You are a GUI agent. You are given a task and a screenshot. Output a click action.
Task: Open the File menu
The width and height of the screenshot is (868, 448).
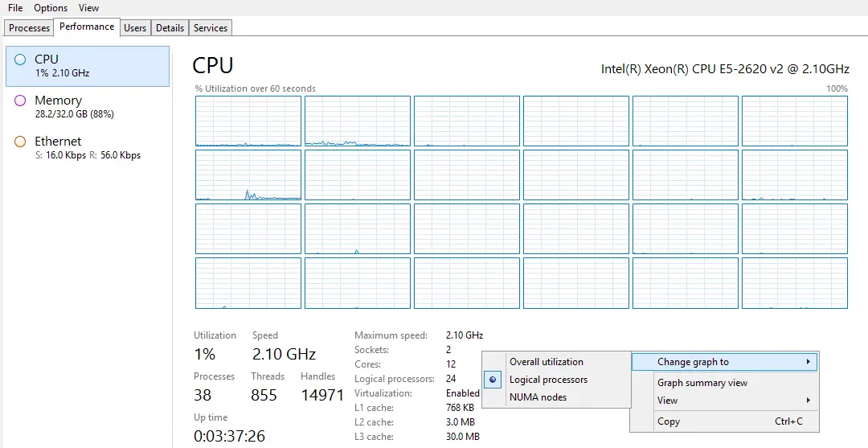[x=15, y=8]
